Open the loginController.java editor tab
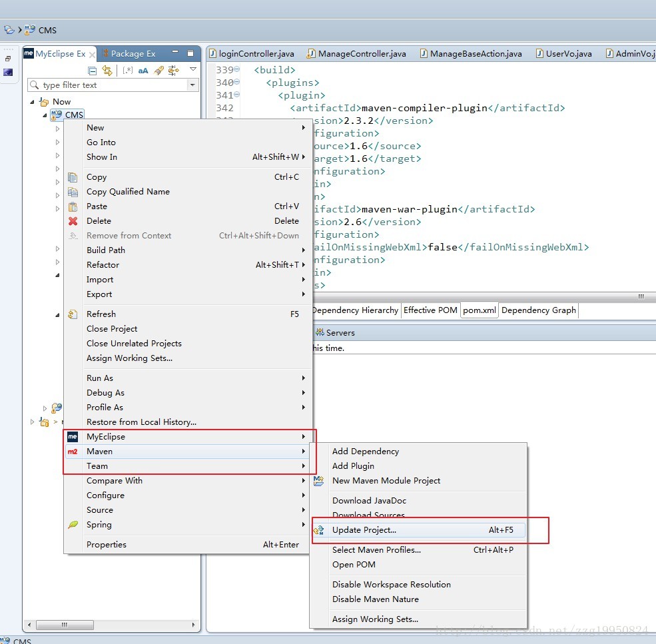The width and height of the screenshot is (656, 644). pyautogui.click(x=252, y=53)
